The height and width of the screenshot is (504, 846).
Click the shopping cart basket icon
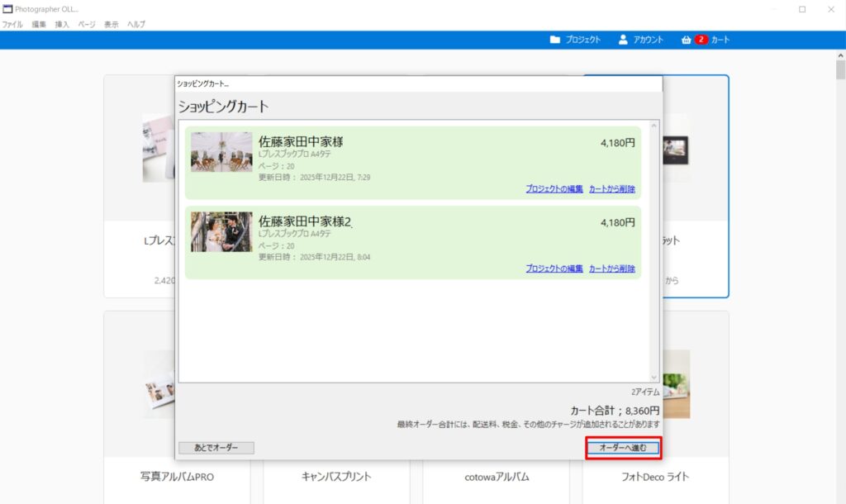(686, 40)
